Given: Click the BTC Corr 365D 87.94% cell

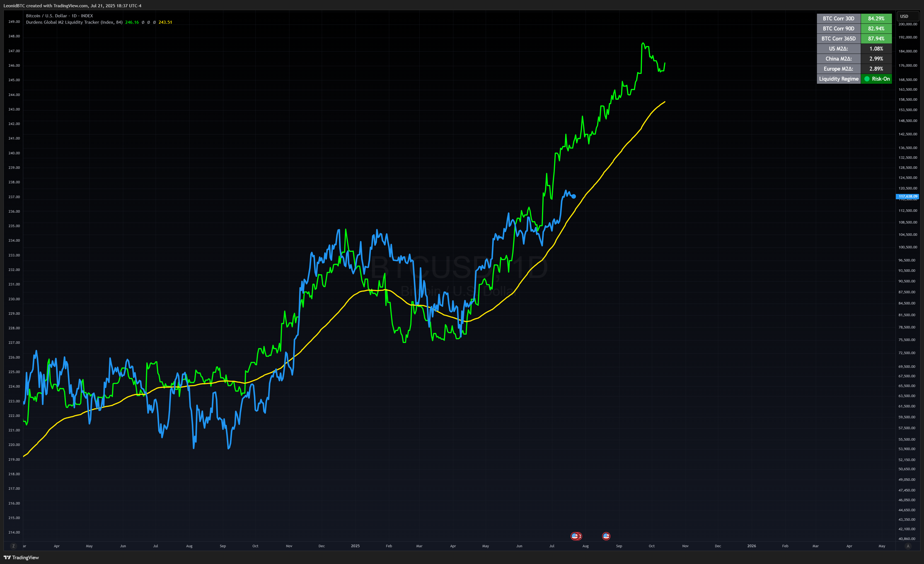Looking at the screenshot, I should (876, 39).
